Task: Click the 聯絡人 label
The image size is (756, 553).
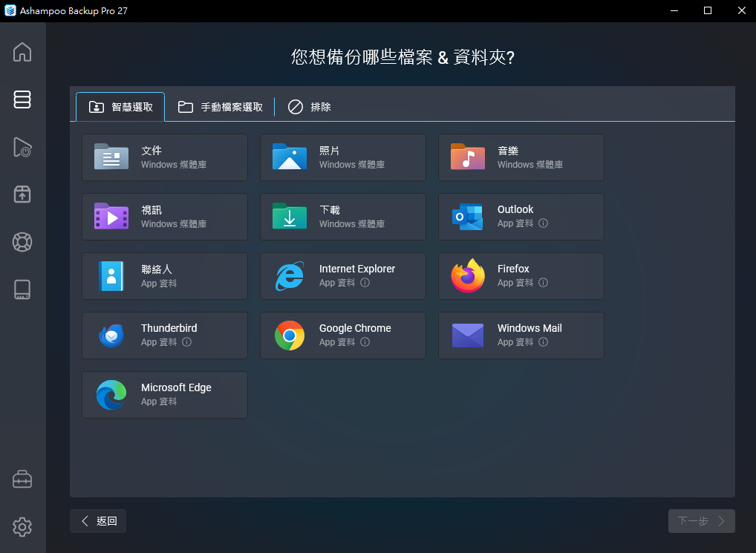Action: tap(157, 269)
